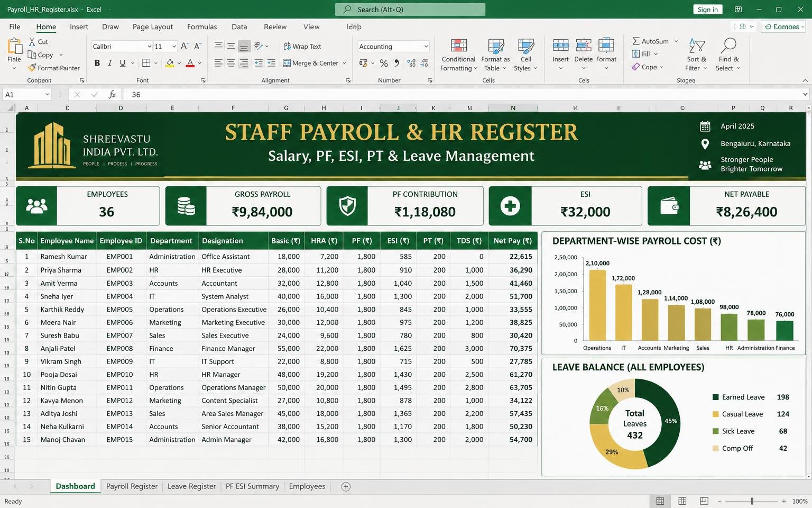The image size is (812, 508).
Task: Switch to Page Layout view in status bar
Action: [682, 501]
